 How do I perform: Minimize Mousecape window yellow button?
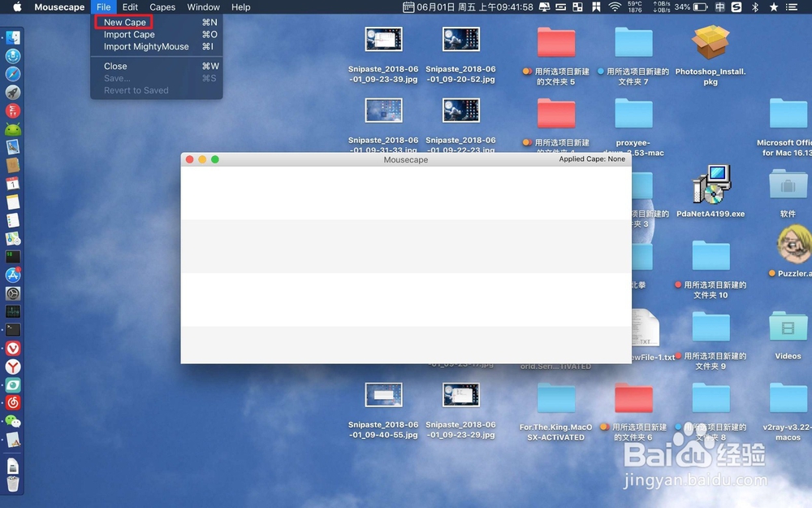202,159
